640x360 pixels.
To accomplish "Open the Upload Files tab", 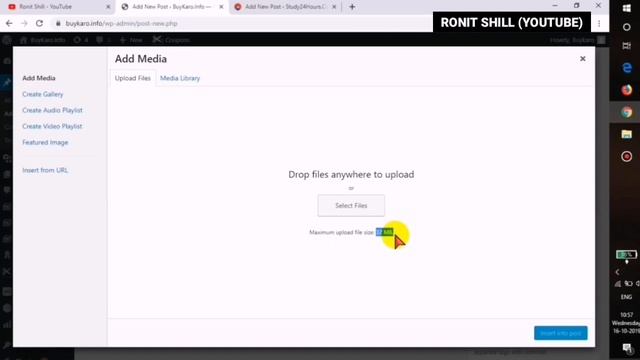I will 133,78.
